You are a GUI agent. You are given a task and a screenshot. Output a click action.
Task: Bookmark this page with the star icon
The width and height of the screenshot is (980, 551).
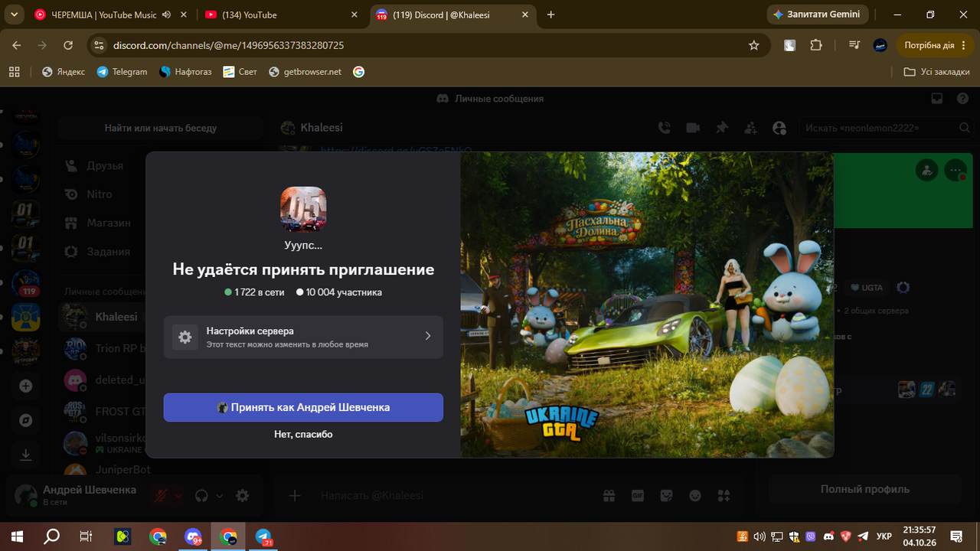pyautogui.click(x=754, y=45)
